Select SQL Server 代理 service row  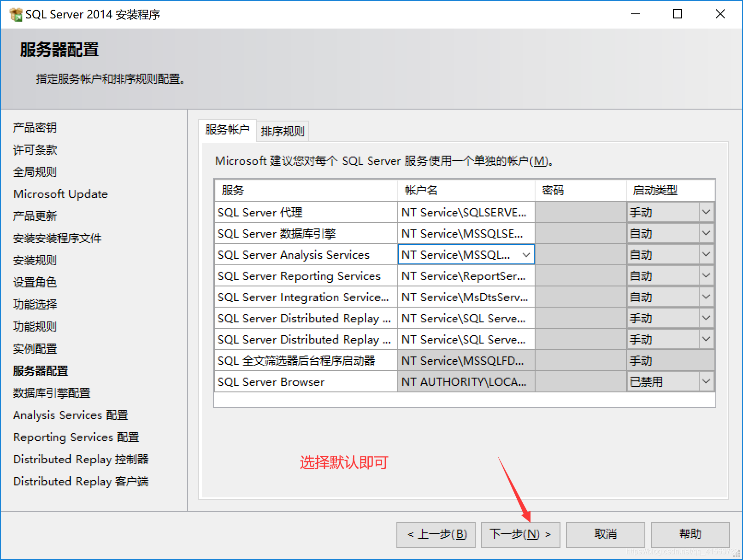306,212
